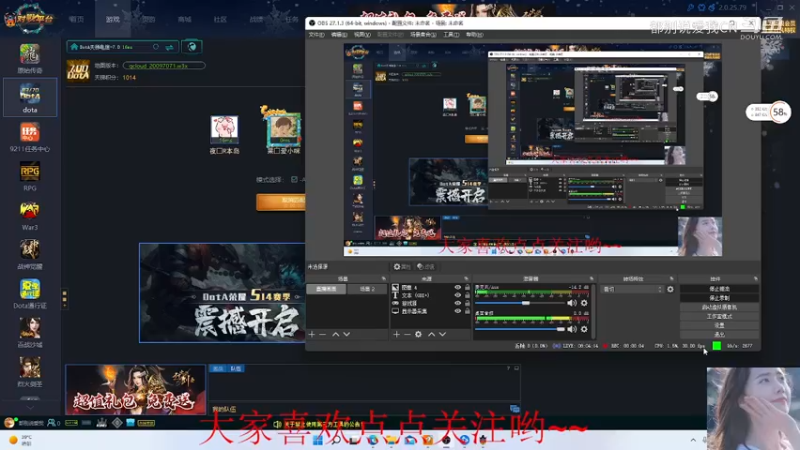Open OBS 文件(F) menu
This screenshot has height=450, width=800.
(316, 35)
